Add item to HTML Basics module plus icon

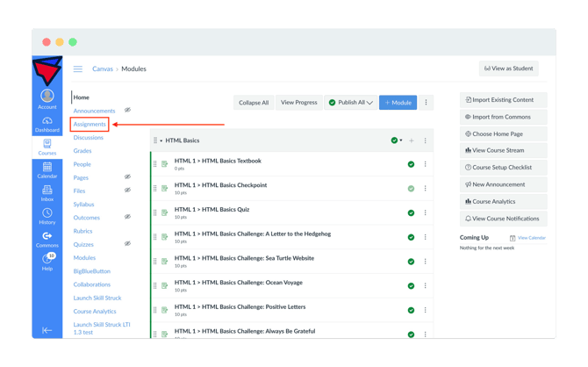coord(412,140)
